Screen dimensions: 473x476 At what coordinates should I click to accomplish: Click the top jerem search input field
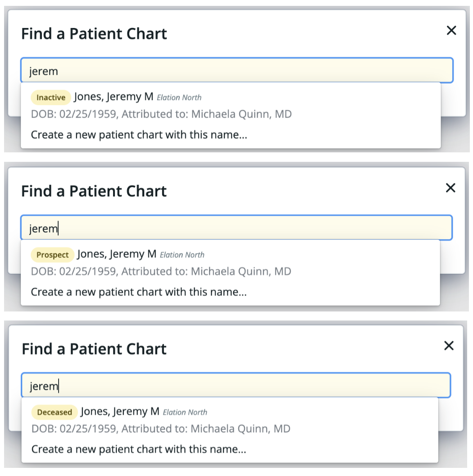coord(236,70)
